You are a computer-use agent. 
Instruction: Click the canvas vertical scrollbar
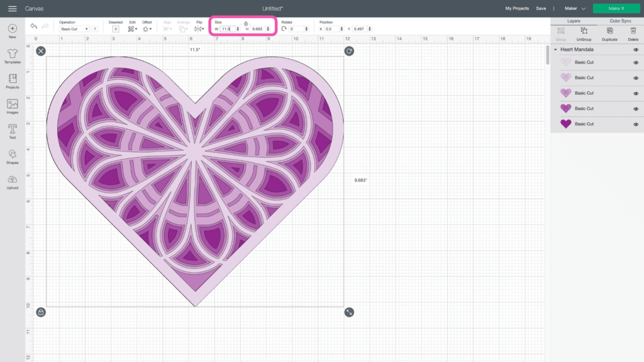point(548,55)
